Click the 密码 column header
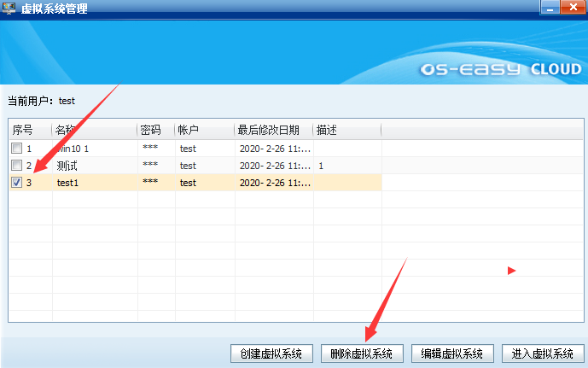 point(154,130)
